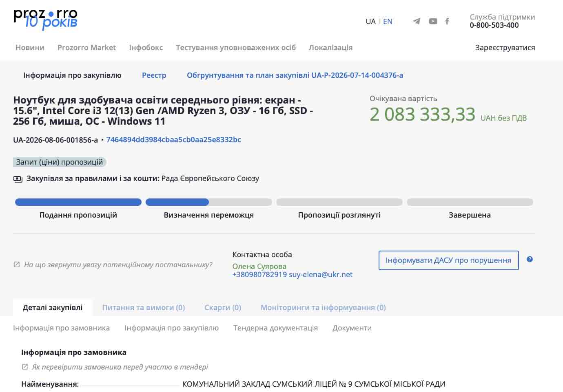Open 'На що звернути увагу потенційному постачальнику?' link
The height and width of the screenshot is (392, 563).
[x=118, y=264]
